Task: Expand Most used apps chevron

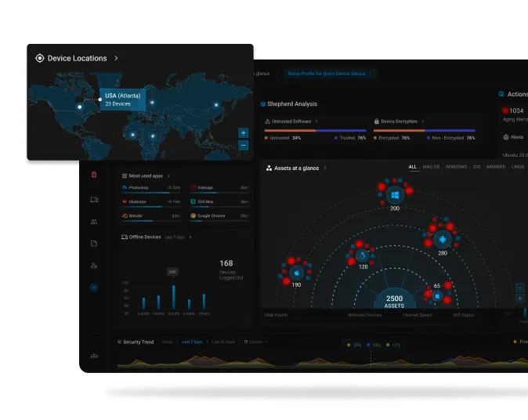Action: point(168,176)
